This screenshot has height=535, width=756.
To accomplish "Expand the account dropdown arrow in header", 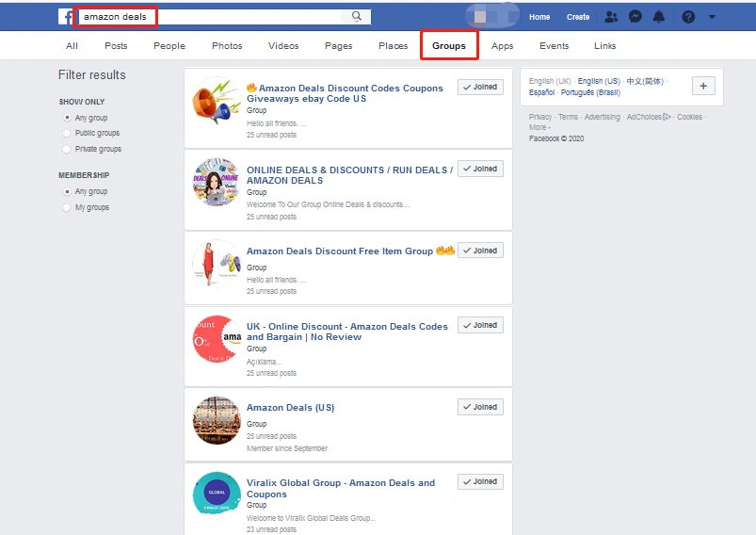I will click(x=712, y=17).
